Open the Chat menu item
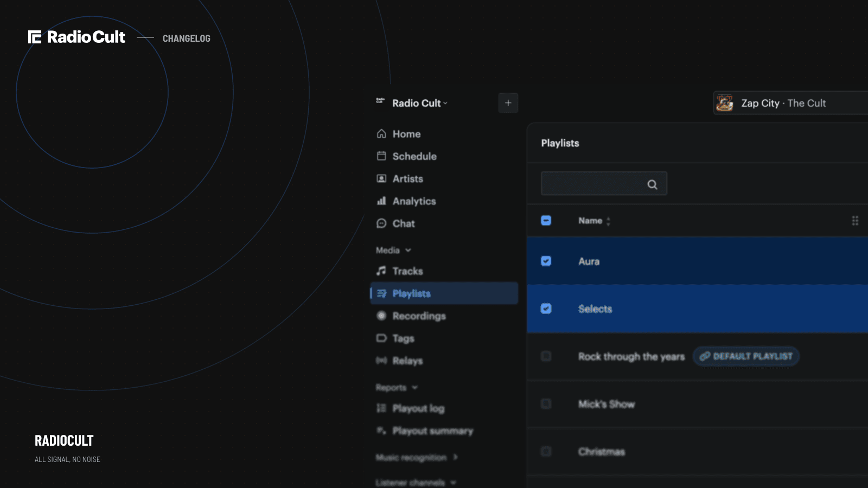The height and width of the screenshot is (488, 868). (x=404, y=223)
